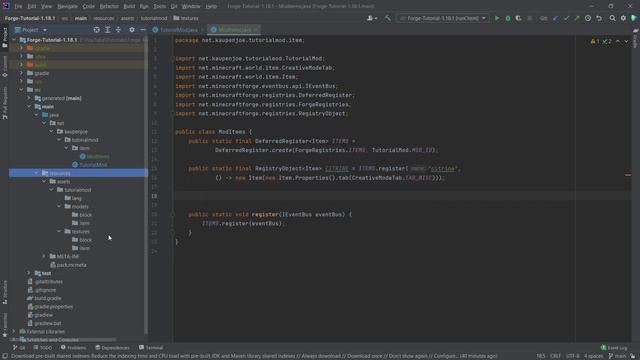Screen dimensions: 640x360
Task: Expand the META-INF folder
Action: pos(44,256)
